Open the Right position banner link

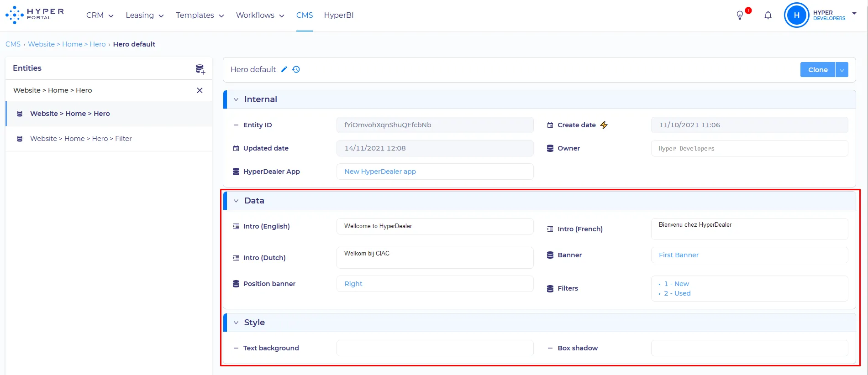[x=353, y=284]
